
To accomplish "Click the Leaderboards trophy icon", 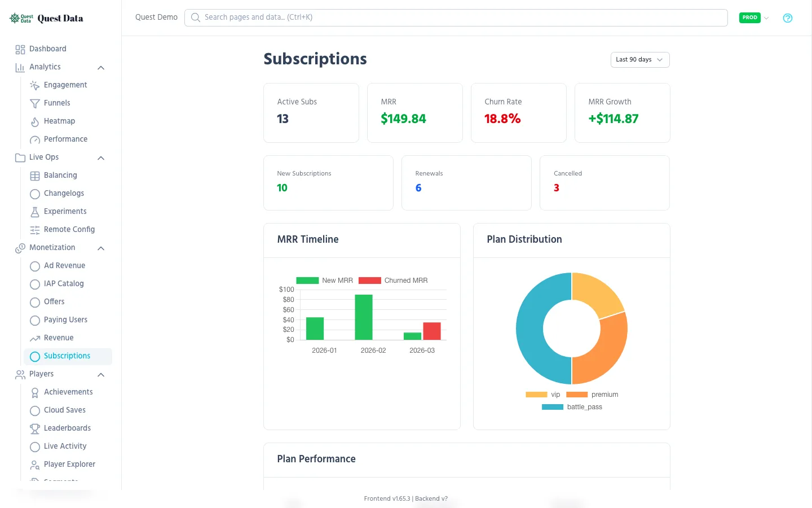I will pos(35,428).
